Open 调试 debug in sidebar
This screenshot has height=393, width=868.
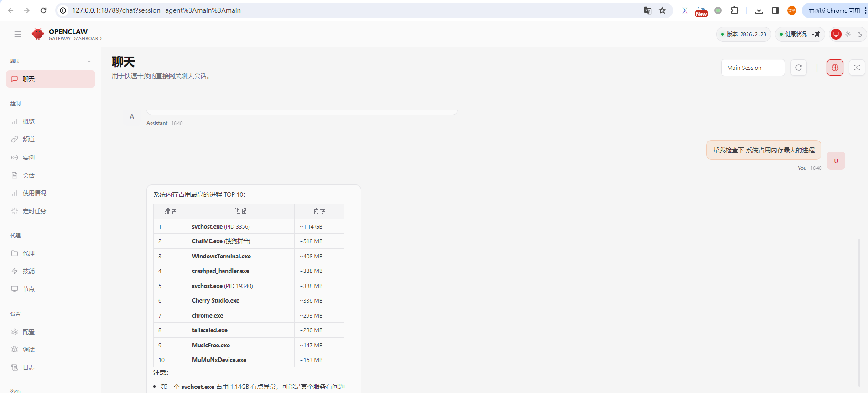pos(51,350)
